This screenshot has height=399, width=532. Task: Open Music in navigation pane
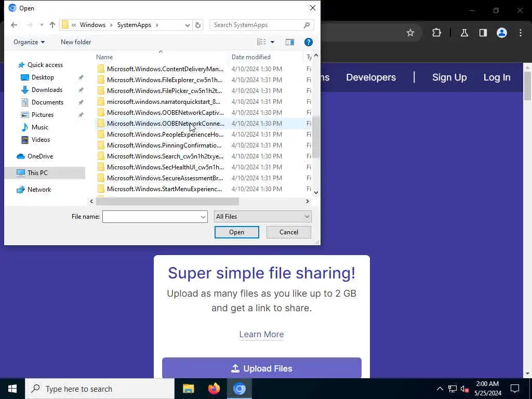tap(39, 127)
